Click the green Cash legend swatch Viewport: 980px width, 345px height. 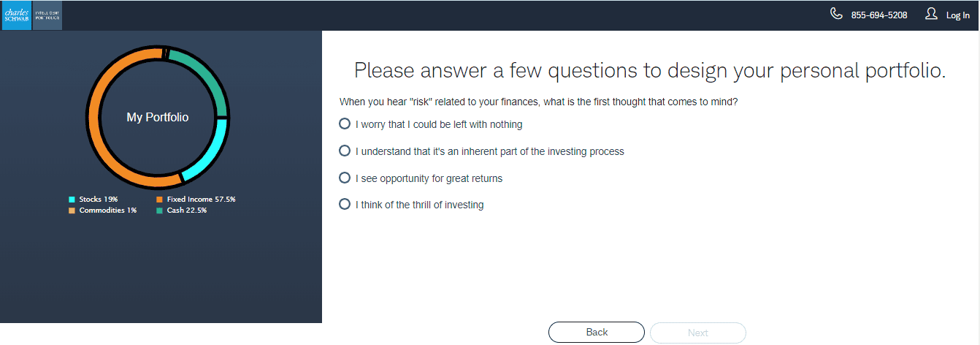(x=159, y=211)
